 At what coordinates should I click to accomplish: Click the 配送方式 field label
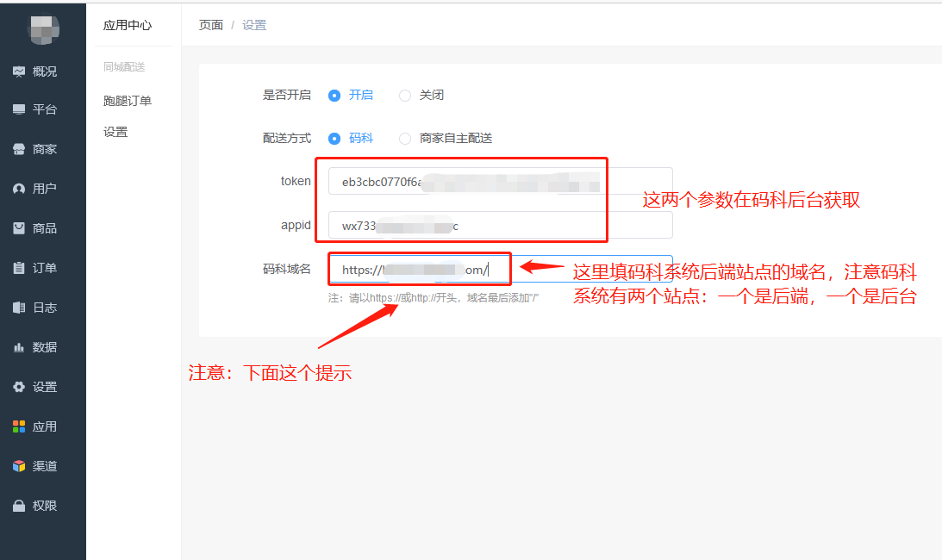[287, 138]
